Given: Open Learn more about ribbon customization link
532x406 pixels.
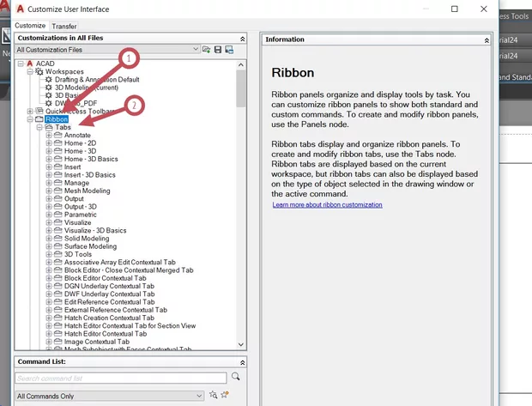Looking at the screenshot, I should pos(327,204).
